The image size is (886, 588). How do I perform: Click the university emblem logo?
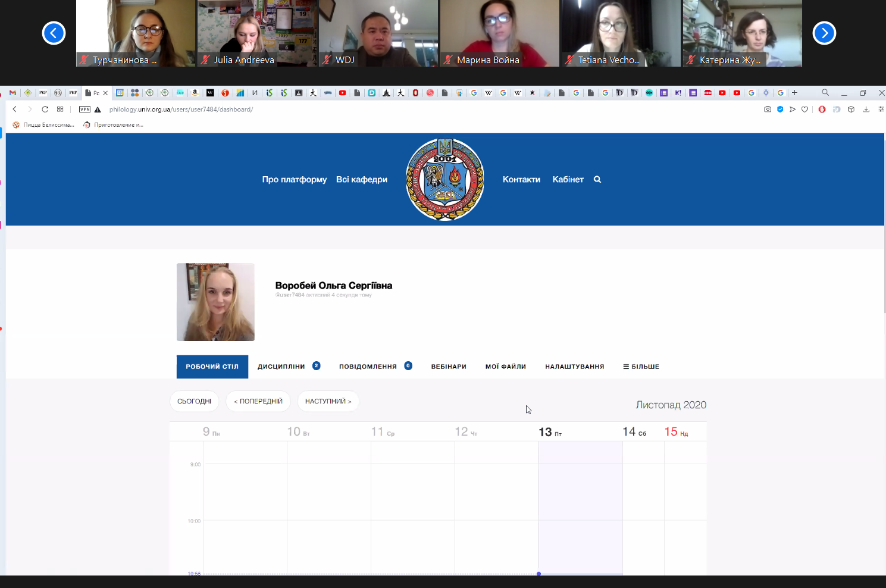[444, 180]
